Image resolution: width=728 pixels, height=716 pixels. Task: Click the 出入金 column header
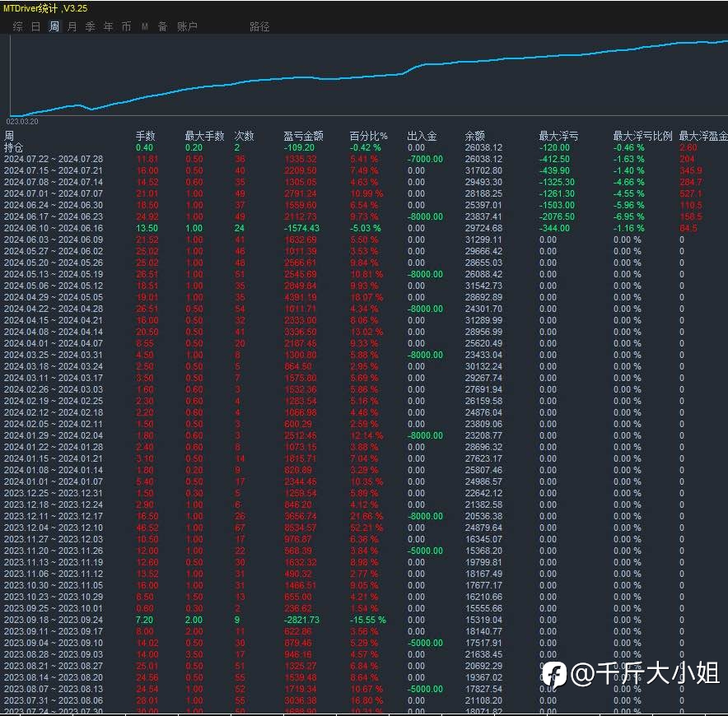pyautogui.click(x=422, y=136)
